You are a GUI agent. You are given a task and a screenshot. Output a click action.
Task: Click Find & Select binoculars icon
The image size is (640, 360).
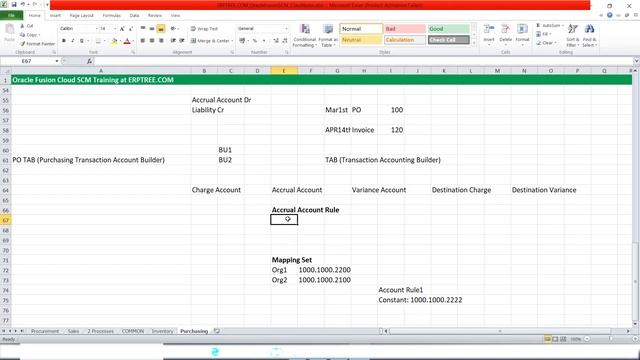[x=589, y=29]
